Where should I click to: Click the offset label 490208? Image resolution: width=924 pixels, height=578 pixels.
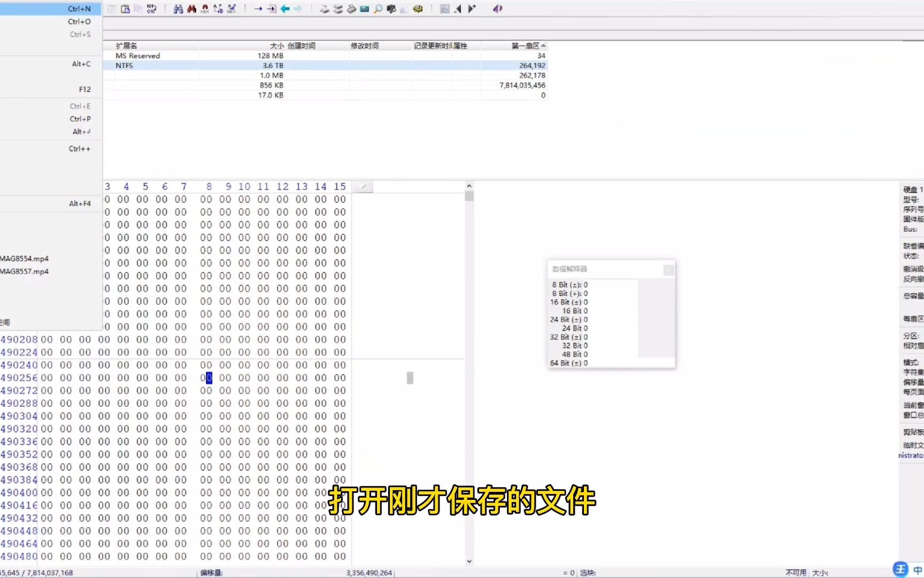19,339
